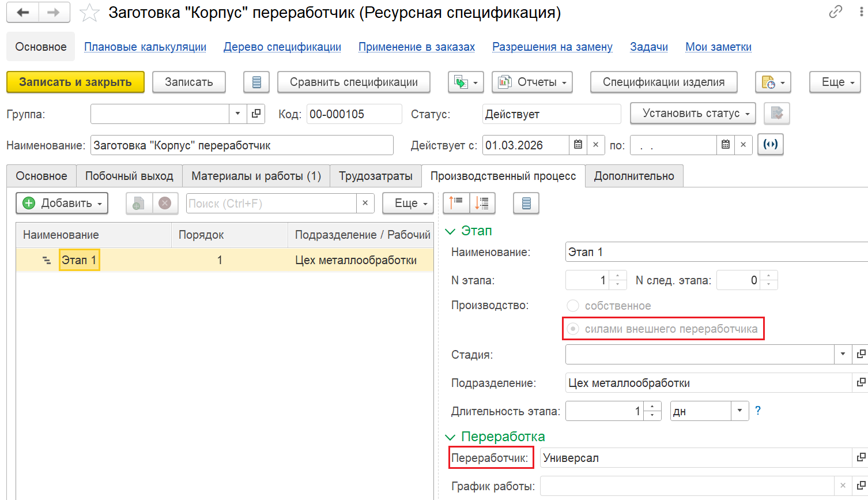Click the copy stage icon next to Добавить

[139, 203]
